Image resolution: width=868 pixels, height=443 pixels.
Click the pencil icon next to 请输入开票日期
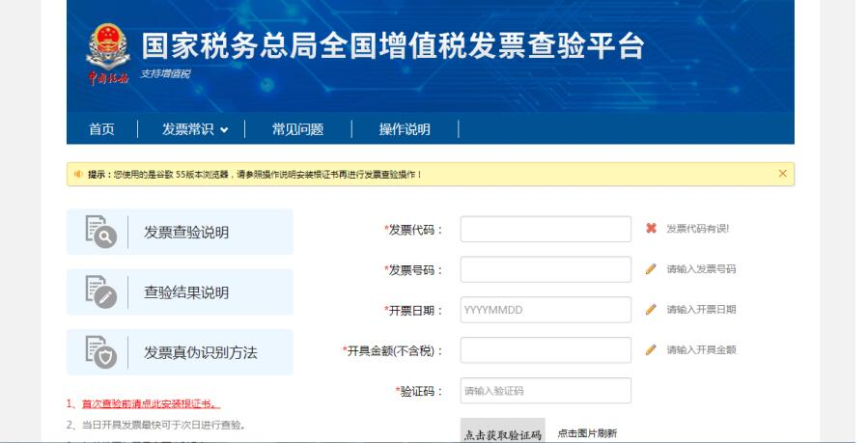point(651,310)
